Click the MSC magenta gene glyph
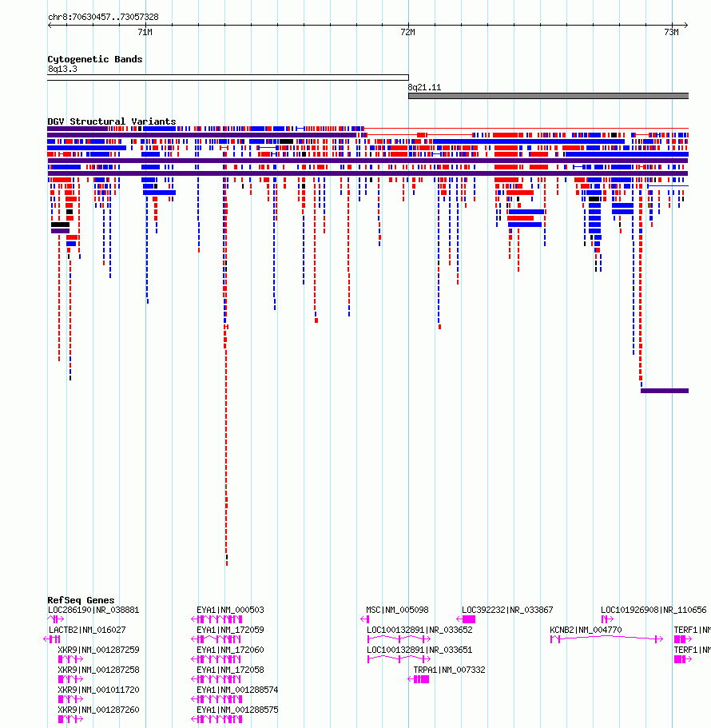The height and width of the screenshot is (728, 711). (x=365, y=619)
